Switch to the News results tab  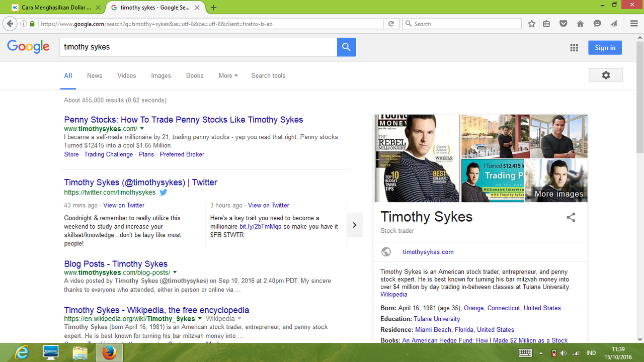pyautogui.click(x=94, y=75)
